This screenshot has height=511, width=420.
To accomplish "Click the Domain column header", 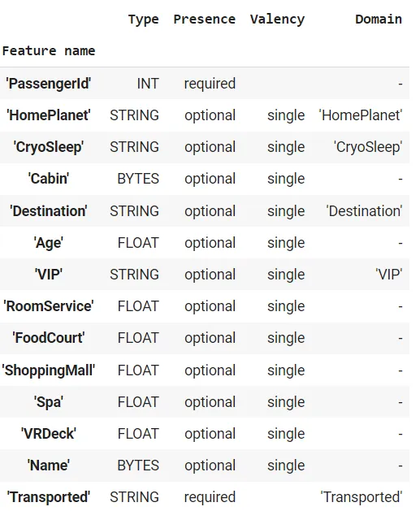I will pyautogui.click(x=379, y=19).
